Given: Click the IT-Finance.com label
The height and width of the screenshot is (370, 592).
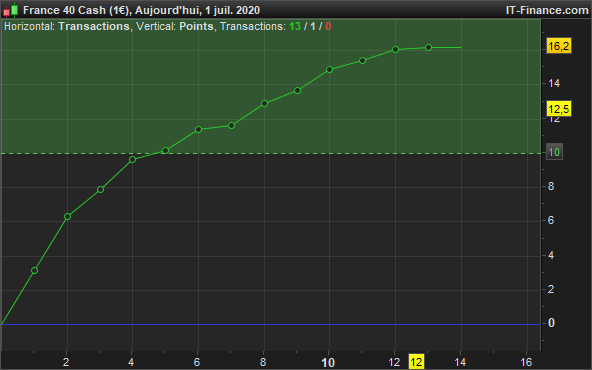Looking at the screenshot, I should [547, 10].
